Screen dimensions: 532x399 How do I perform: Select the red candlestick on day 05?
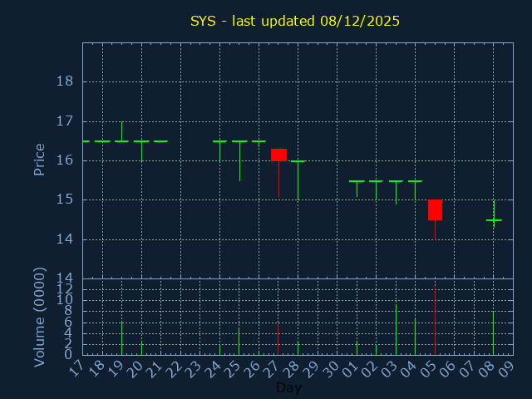coord(435,209)
